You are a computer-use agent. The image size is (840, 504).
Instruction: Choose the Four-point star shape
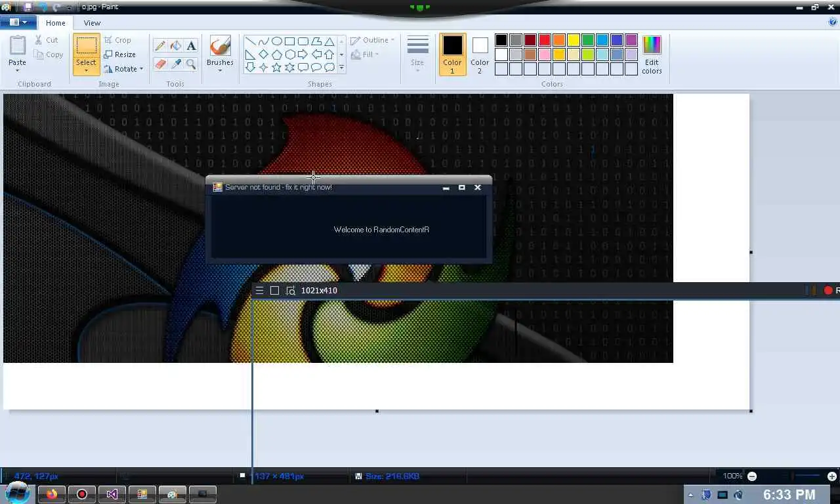tap(263, 67)
